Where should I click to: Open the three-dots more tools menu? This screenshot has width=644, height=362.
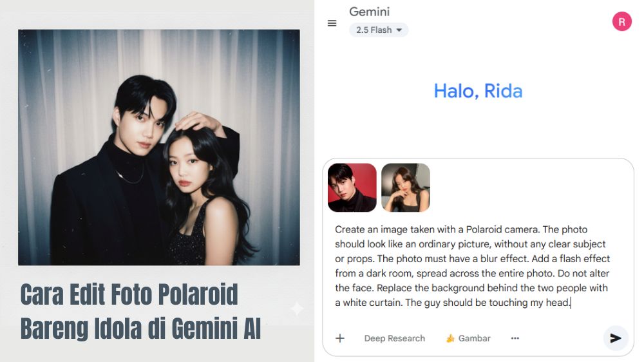click(515, 338)
